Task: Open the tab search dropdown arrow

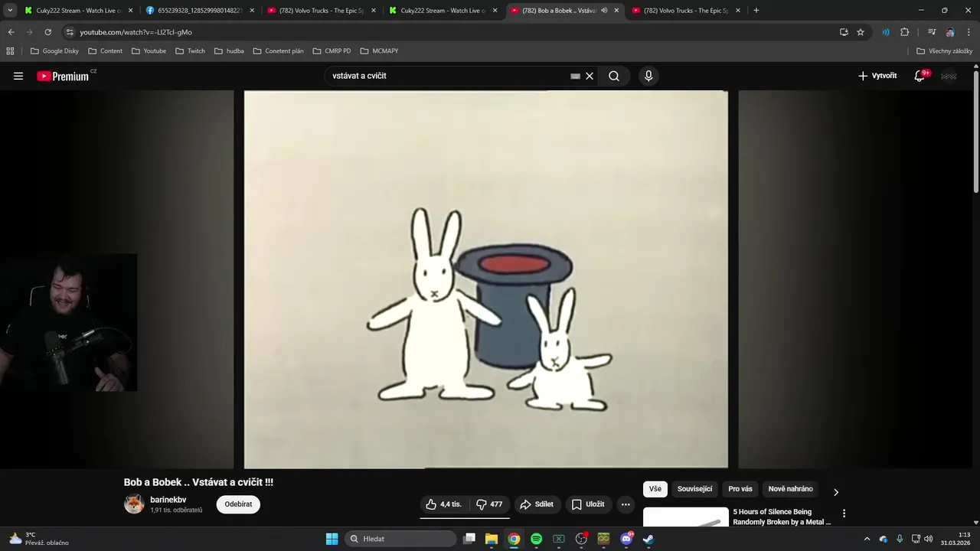Action: click(x=10, y=10)
